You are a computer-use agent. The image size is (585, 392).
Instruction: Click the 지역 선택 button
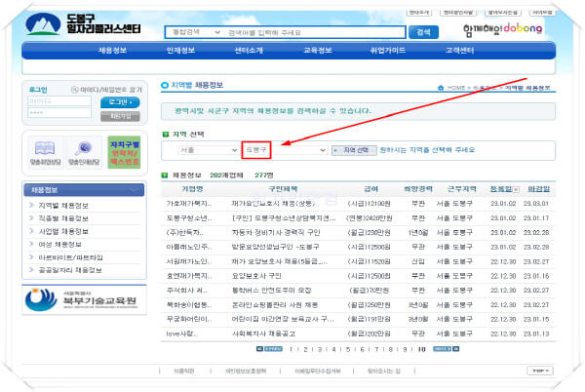pyautogui.click(x=354, y=150)
